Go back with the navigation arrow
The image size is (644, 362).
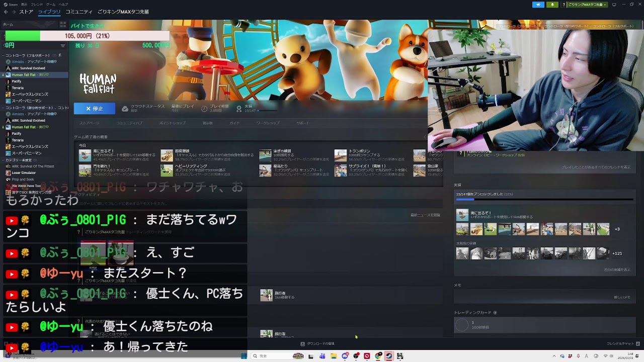6,12
